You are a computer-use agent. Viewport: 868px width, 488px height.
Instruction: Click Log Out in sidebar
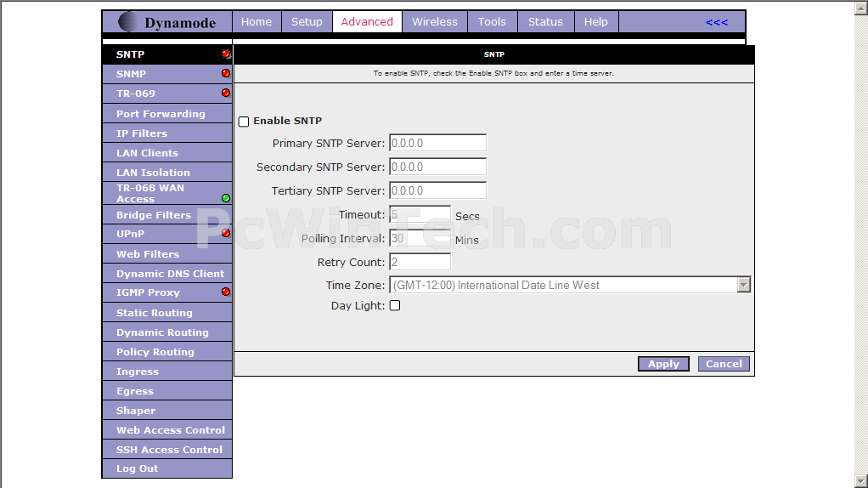(167, 468)
